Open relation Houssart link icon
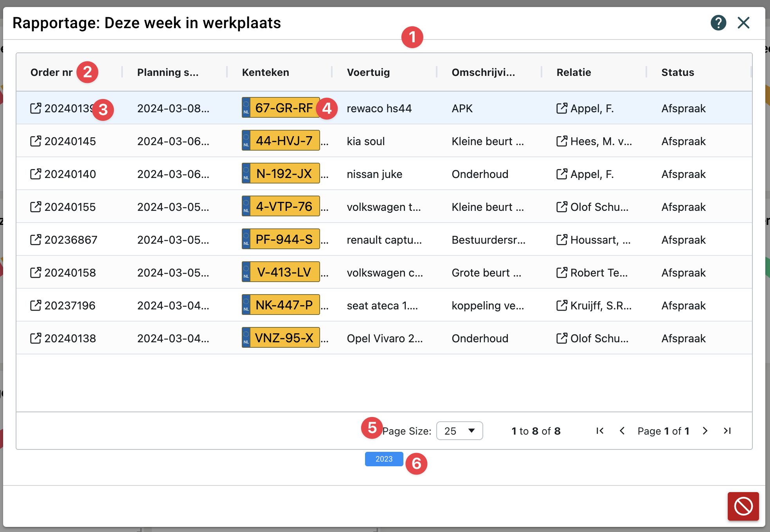The height and width of the screenshot is (532, 770). tap(561, 240)
